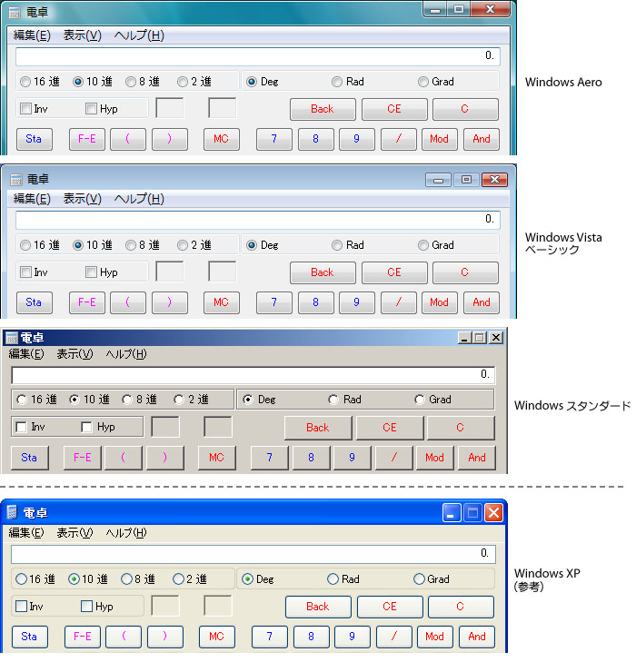The height and width of the screenshot is (672, 636).
Task: Select 8 進 radio in Aero calculator
Action: (130, 82)
